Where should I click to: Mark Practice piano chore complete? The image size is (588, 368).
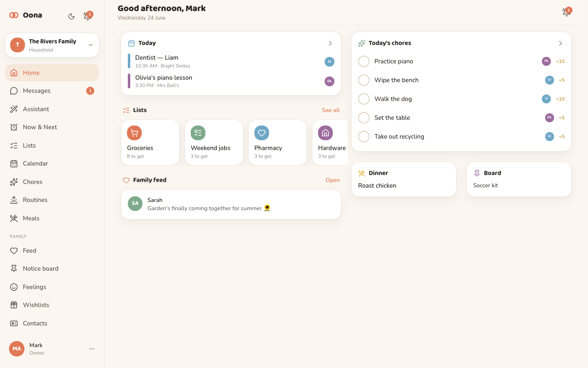[364, 61]
